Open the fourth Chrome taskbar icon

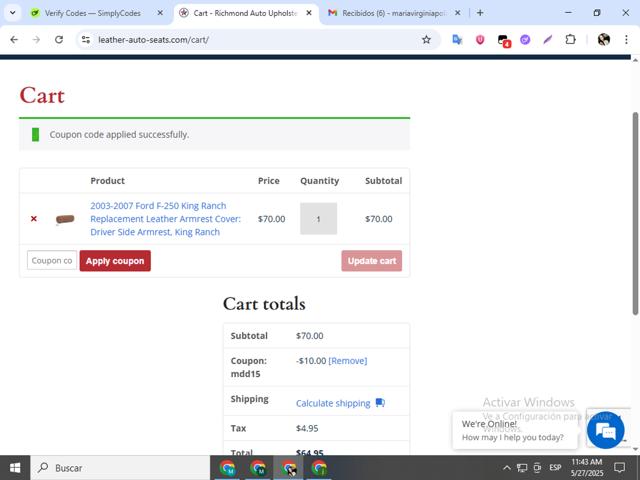pyautogui.click(x=319, y=468)
